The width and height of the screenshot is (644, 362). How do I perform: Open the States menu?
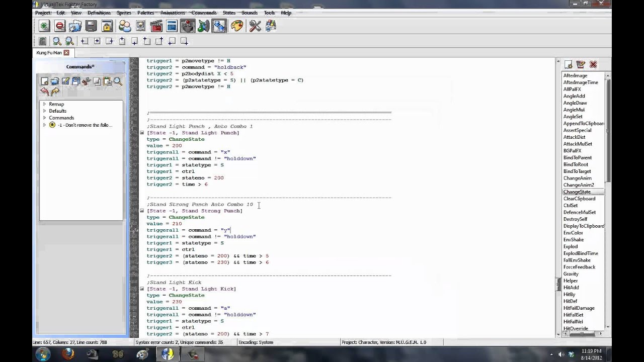tap(229, 13)
